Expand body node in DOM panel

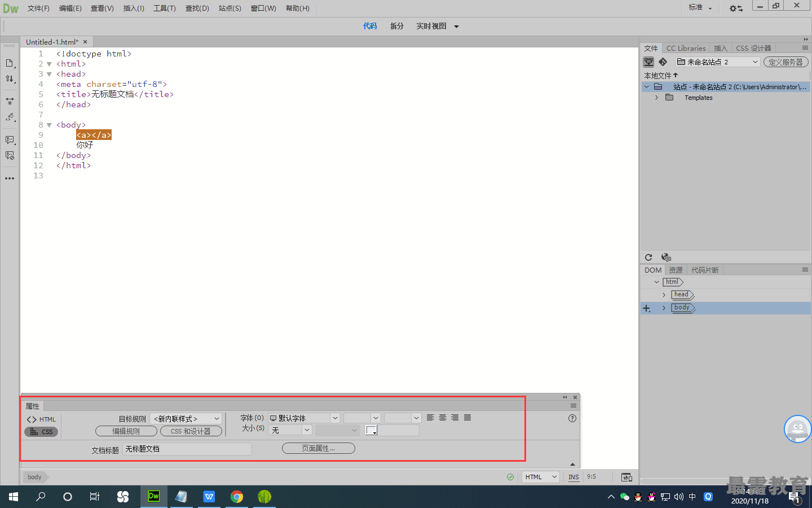pyautogui.click(x=664, y=308)
